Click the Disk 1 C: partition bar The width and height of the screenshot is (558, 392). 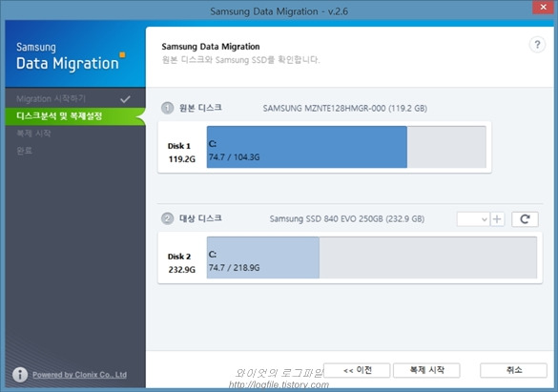(x=307, y=147)
